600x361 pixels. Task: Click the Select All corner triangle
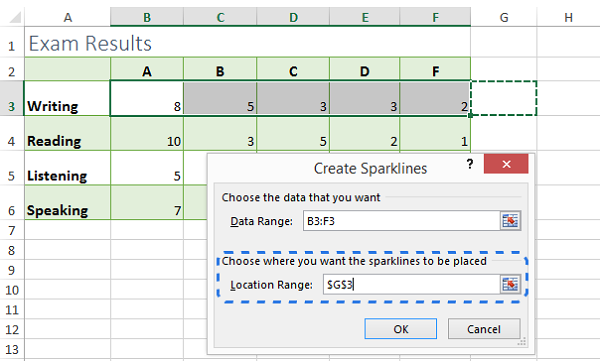(15, 17)
